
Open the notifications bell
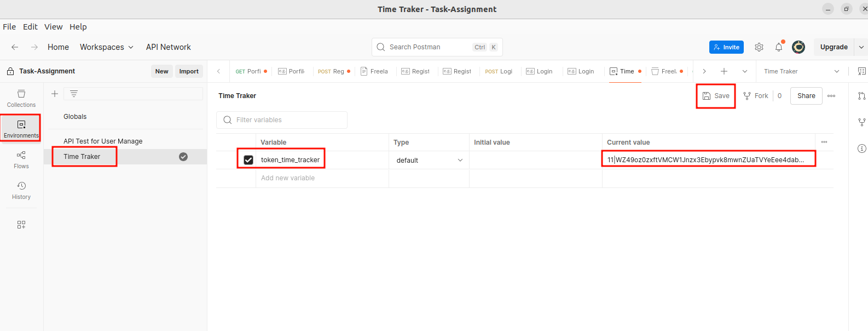coord(779,47)
